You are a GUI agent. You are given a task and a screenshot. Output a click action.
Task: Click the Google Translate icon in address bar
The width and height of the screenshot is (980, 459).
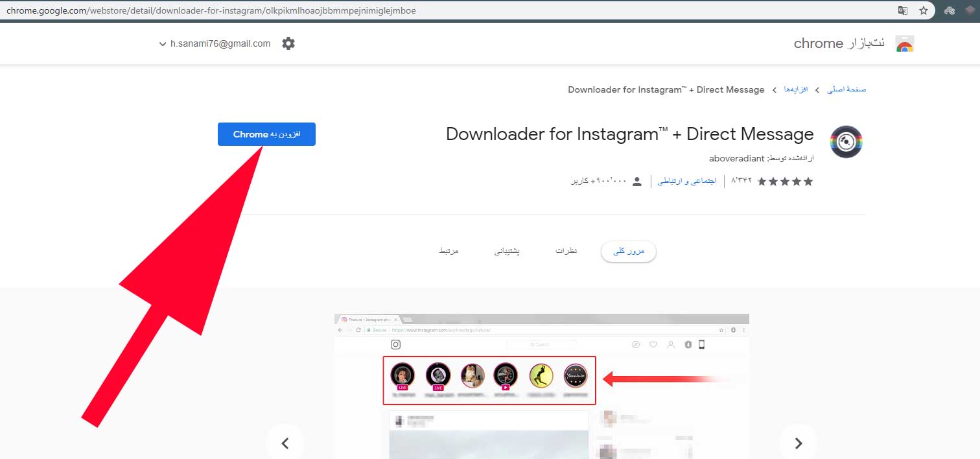[904, 10]
